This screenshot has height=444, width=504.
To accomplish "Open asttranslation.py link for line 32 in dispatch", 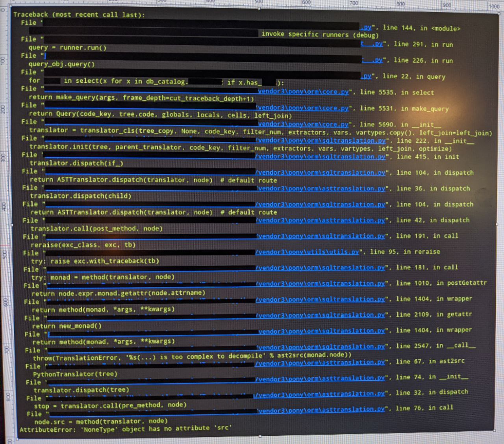I will [319, 394].
